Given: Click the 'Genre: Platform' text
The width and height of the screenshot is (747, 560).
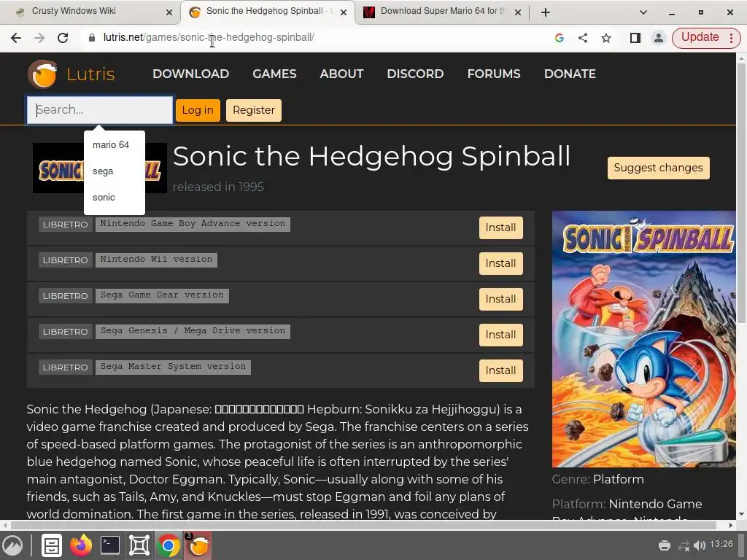Looking at the screenshot, I should 598,479.
